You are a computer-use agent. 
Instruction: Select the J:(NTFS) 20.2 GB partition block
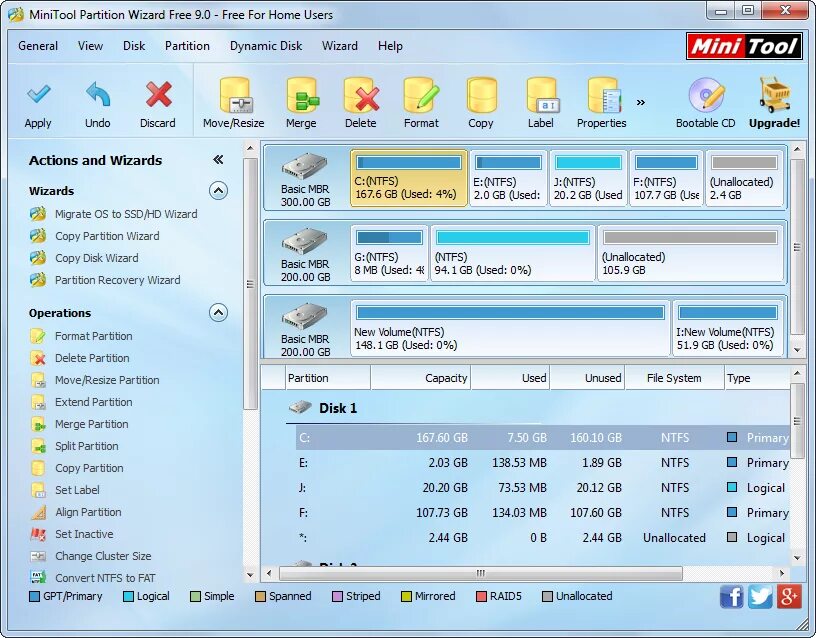(588, 178)
